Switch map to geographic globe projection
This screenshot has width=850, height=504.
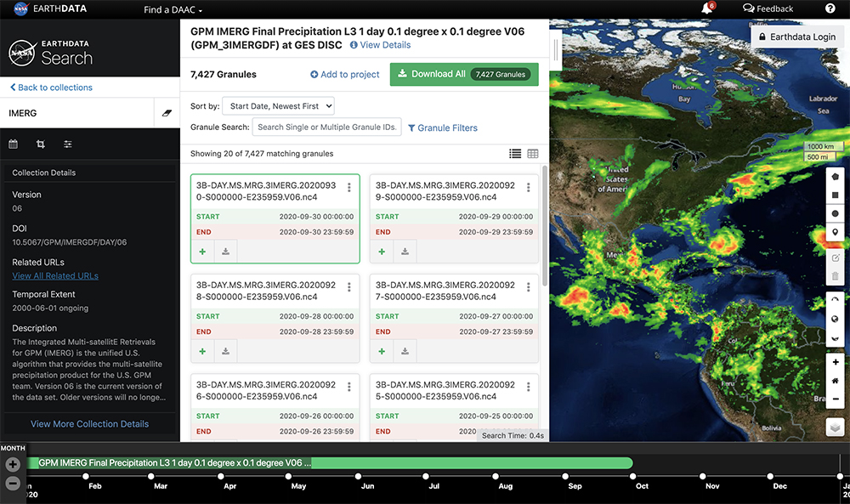point(835,320)
